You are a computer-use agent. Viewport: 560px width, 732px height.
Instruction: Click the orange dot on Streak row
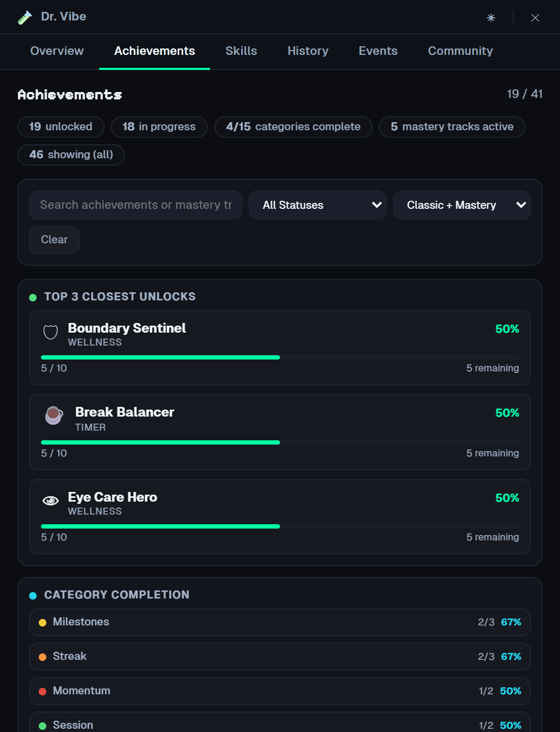[43, 657]
